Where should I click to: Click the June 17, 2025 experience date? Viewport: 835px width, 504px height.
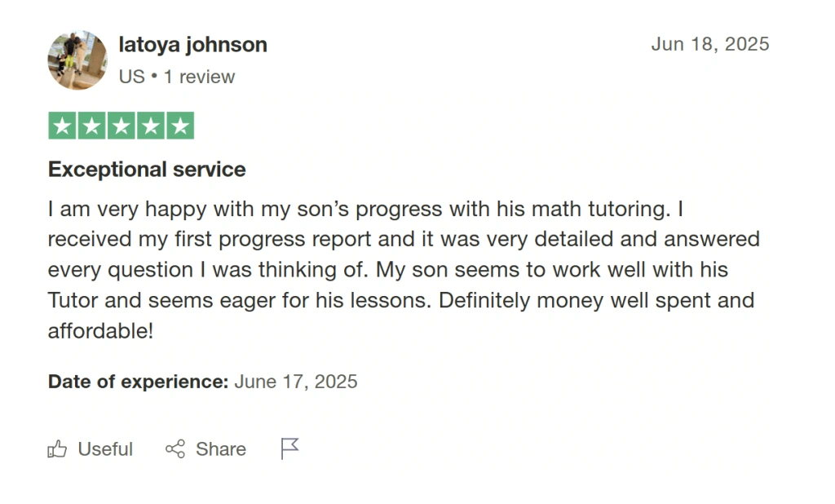[x=296, y=382]
